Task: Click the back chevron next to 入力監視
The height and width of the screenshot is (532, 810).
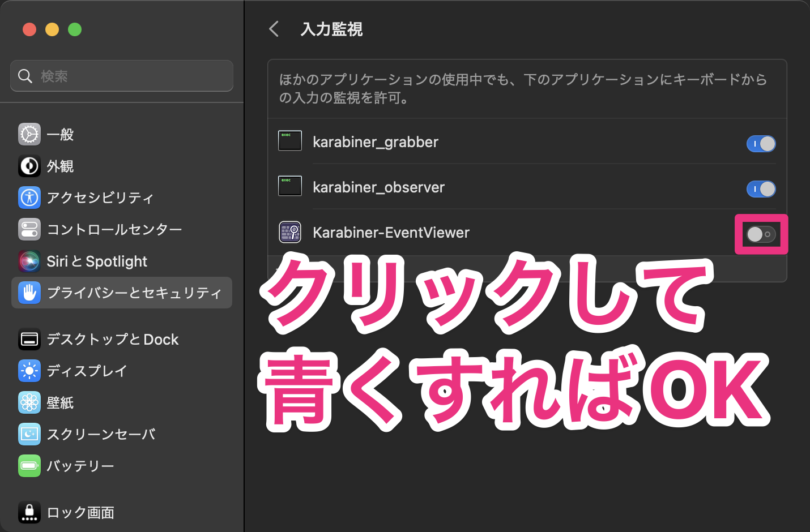Action: click(274, 29)
